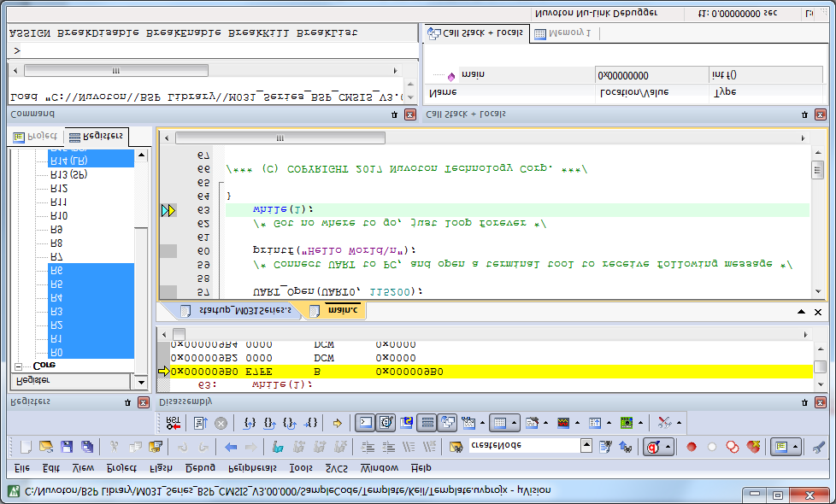Image resolution: width=836 pixels, height=504 pixels.
Task: Click the Save file floppy icon
Action: point(66,446)
